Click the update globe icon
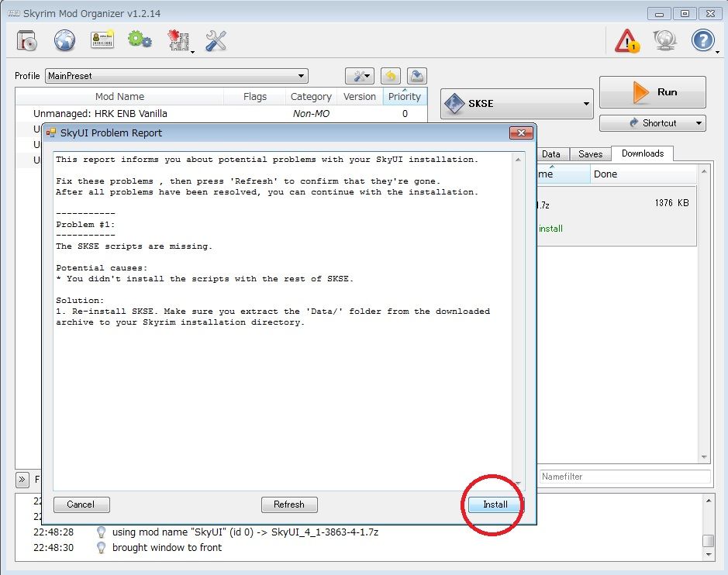 coord(664,41)
